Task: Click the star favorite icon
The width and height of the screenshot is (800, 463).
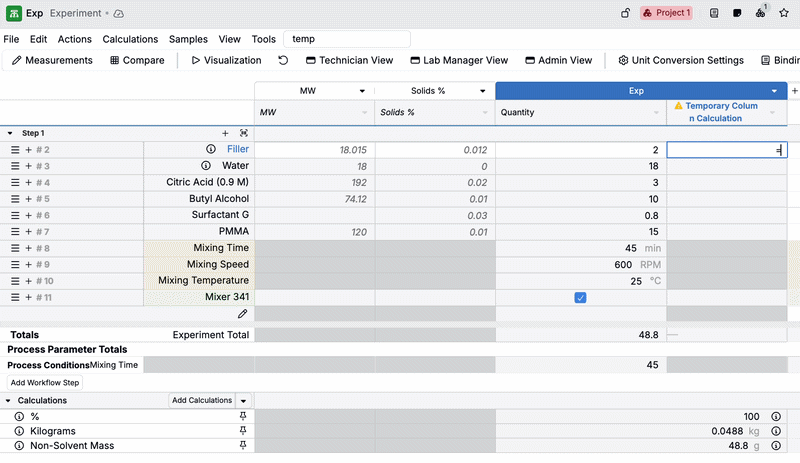Action: click(784, 13)
